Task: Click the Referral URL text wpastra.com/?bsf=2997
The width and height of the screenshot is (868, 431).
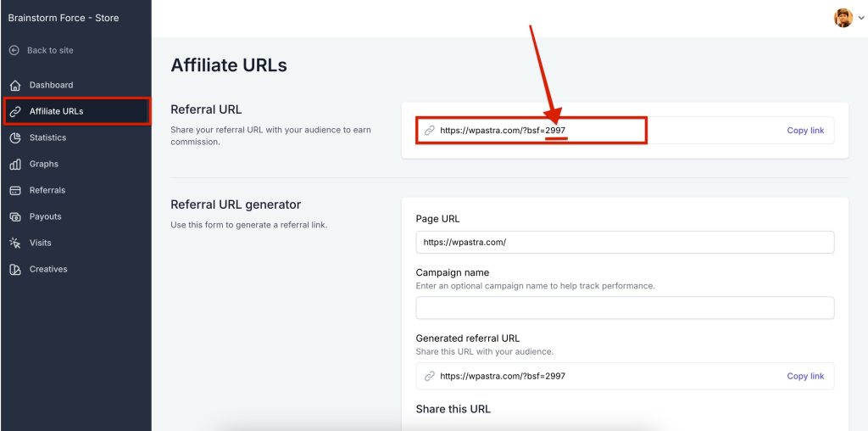Action: (503, 131)
